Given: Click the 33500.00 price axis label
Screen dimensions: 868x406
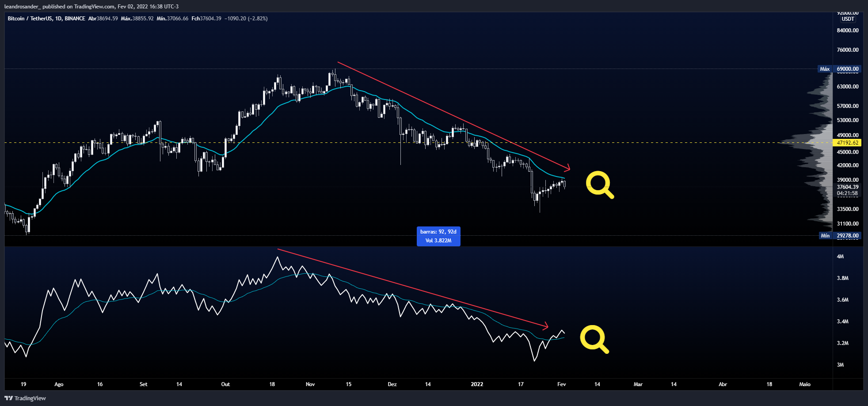Looking at the screenshot, I should pyautogui.click(x=847, y=209).
